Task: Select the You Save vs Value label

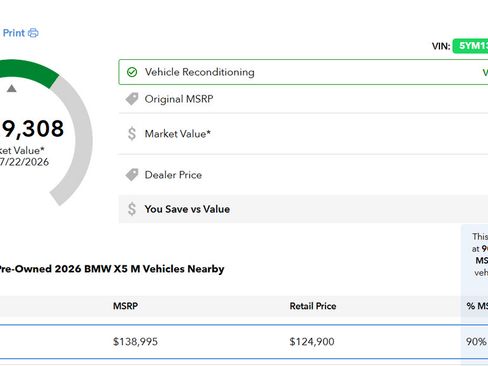Action: click(x=187, y=209)
